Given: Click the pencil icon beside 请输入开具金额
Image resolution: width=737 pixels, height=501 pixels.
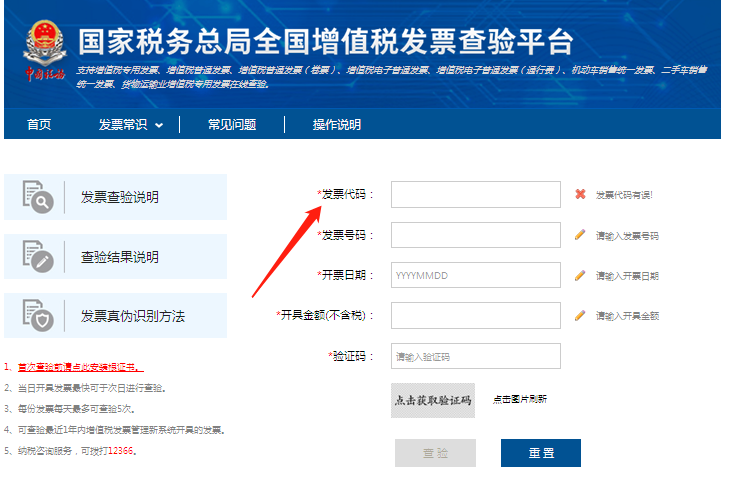Looking at the screenshot, I should pyautogui.click(x=580, y=315).
